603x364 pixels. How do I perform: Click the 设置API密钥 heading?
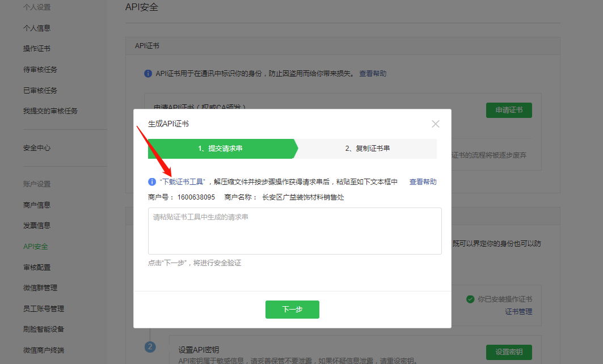(x=199, y=350)
